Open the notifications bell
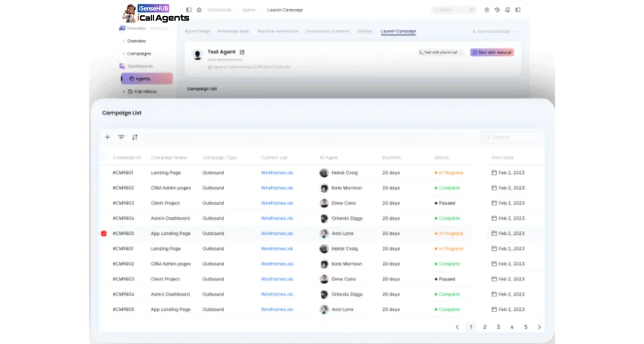The height and width of the screenshot is (344, 644). pos(508,9)
